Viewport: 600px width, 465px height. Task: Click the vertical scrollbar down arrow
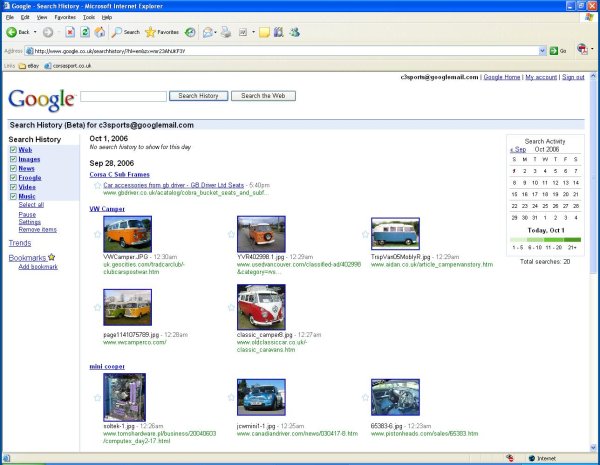(593, 447)
